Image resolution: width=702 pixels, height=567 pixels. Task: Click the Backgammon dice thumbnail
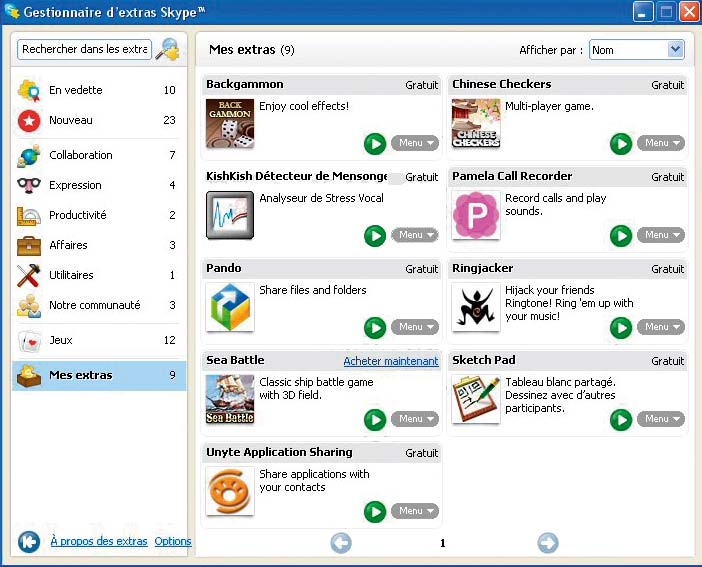(230, 124)
